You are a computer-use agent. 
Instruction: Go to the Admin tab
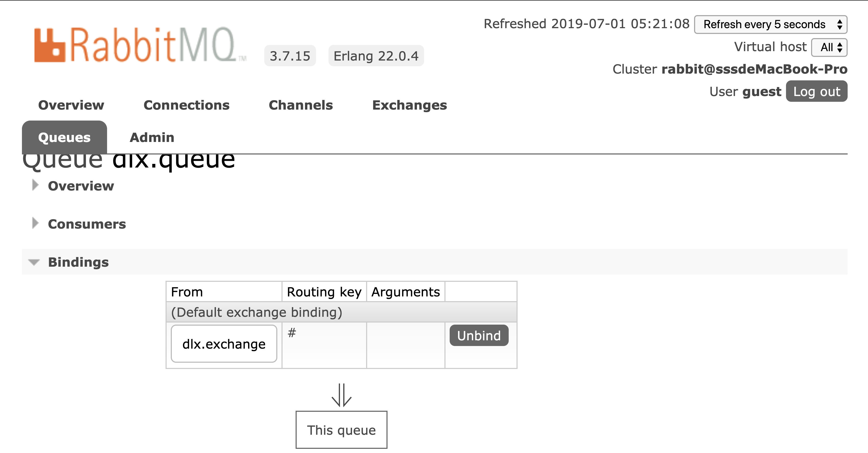point(152,138)
